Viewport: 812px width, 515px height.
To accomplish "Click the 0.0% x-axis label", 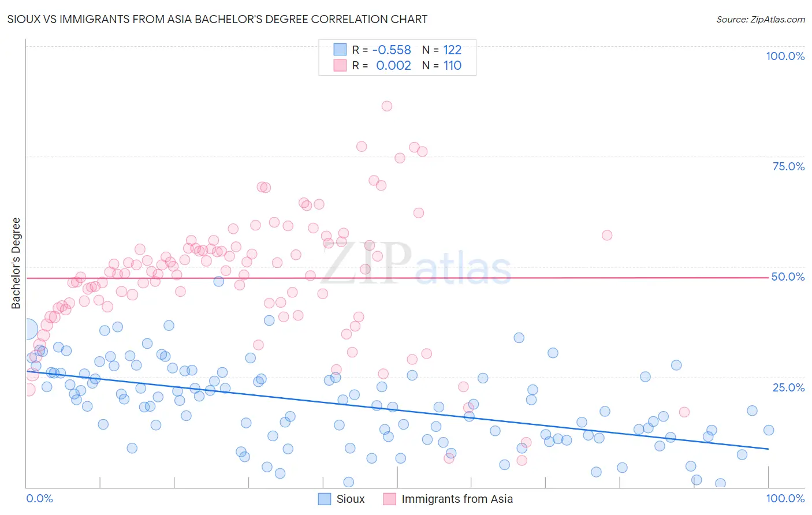I will 39,498.
